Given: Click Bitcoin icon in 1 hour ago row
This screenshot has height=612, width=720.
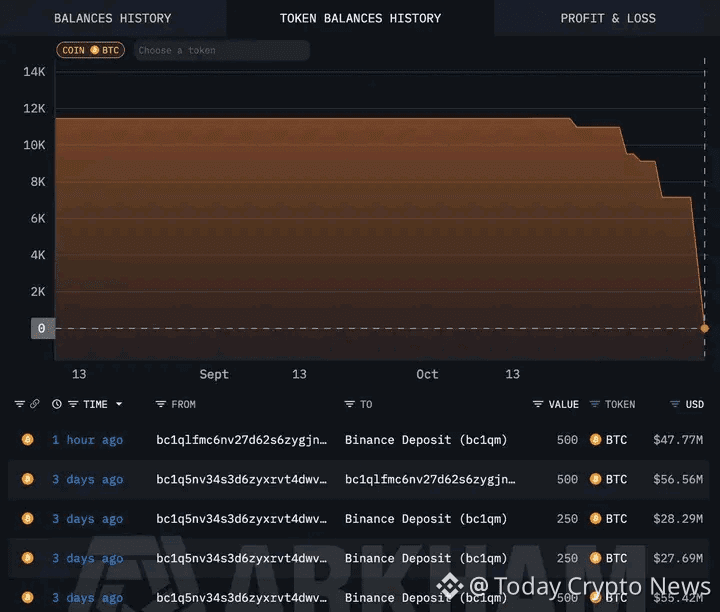Looking at the screenshot, I should tap(28, 440).
